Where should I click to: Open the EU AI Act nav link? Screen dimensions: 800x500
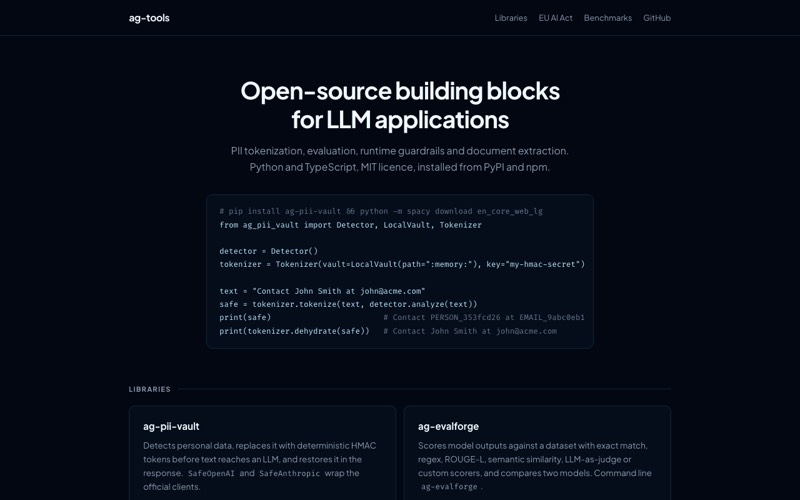pyautogui.click(x=556, y=18)
